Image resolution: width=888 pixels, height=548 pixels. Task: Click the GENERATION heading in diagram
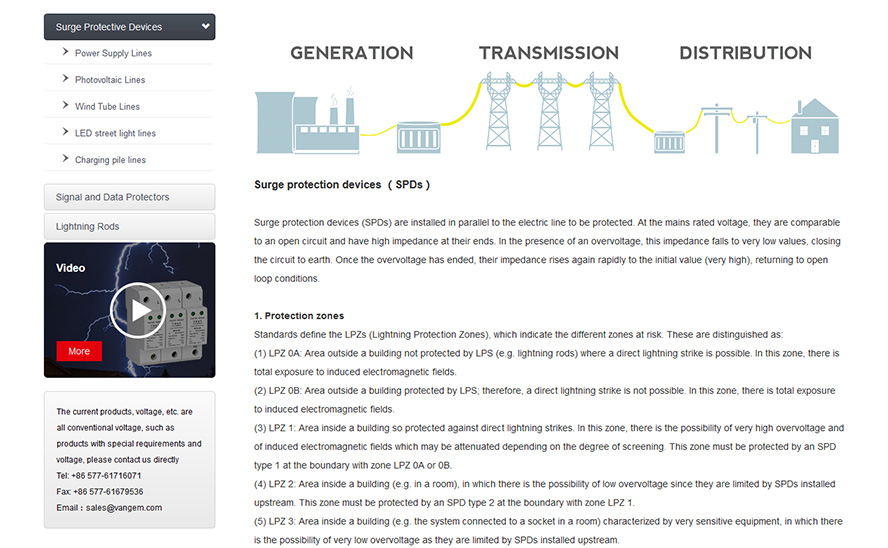[x=352, y=53]
